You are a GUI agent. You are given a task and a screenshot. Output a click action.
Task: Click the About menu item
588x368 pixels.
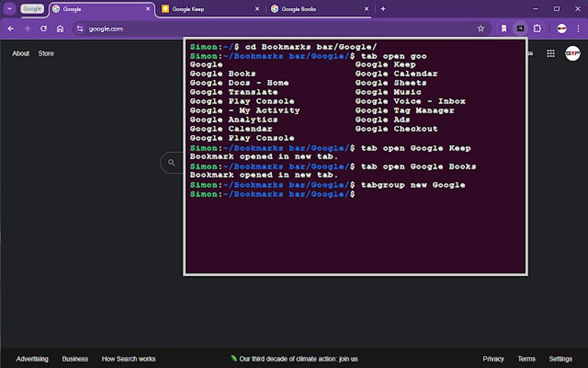pos(20,53)
